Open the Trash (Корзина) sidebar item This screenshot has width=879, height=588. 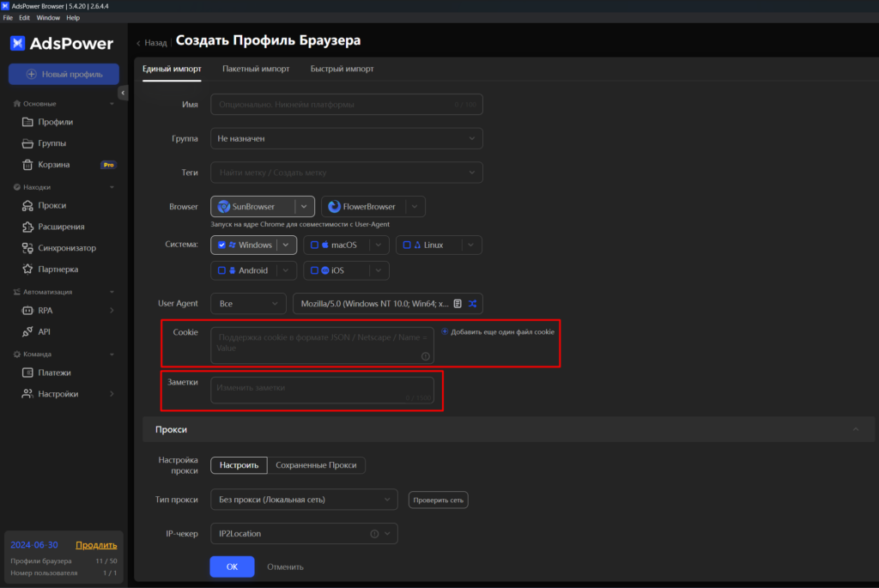54,164
